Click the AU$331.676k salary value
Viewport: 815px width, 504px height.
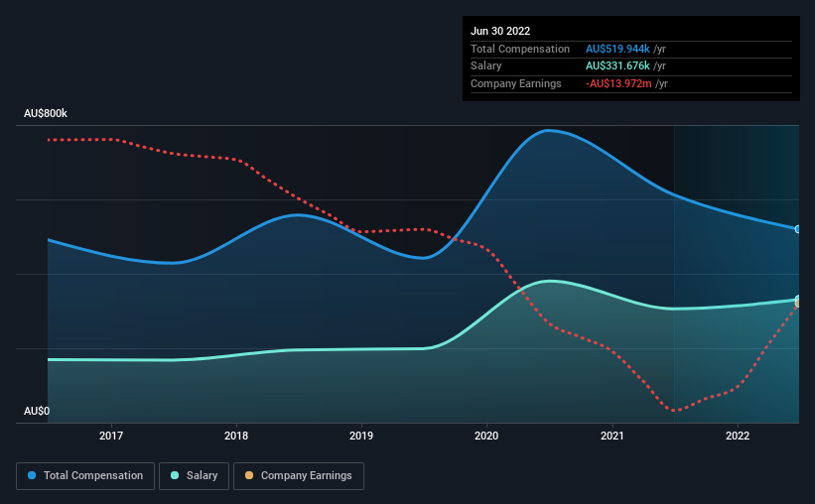(x=617, y=66)
